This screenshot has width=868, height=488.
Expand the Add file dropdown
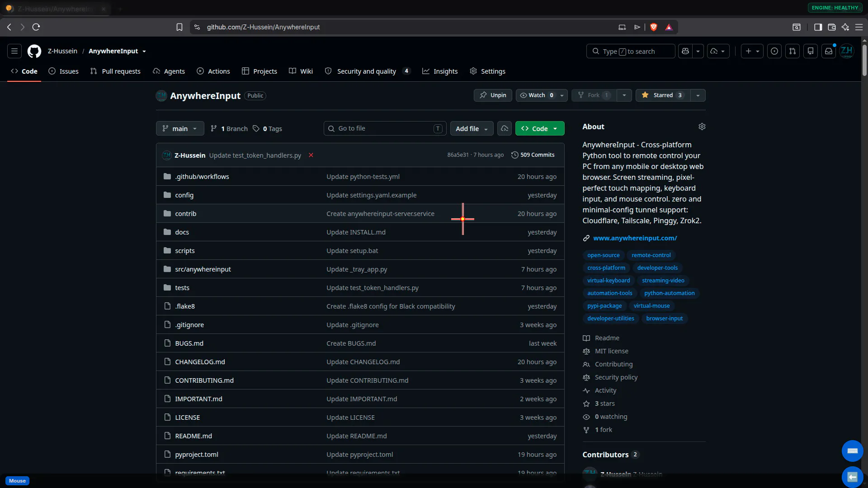472,128
